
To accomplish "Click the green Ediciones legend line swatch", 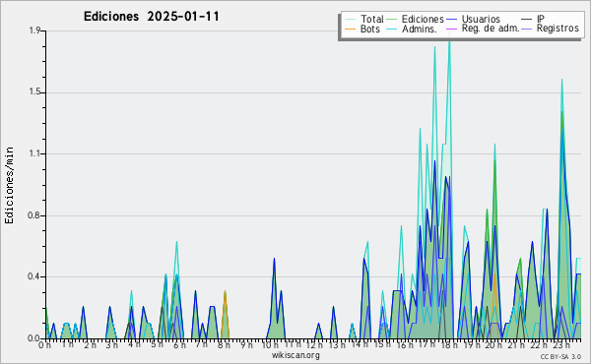I will click(x=392, y=19).
